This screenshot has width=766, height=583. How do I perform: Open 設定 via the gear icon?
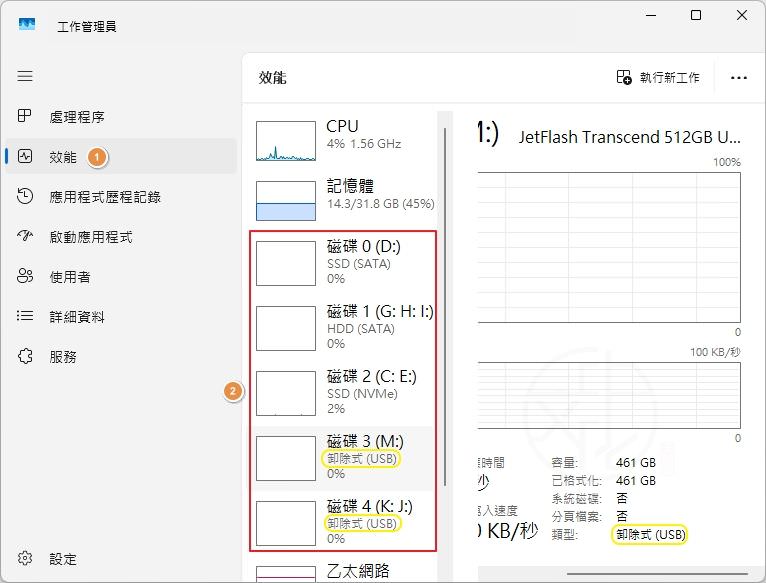[x=26, y=559]
